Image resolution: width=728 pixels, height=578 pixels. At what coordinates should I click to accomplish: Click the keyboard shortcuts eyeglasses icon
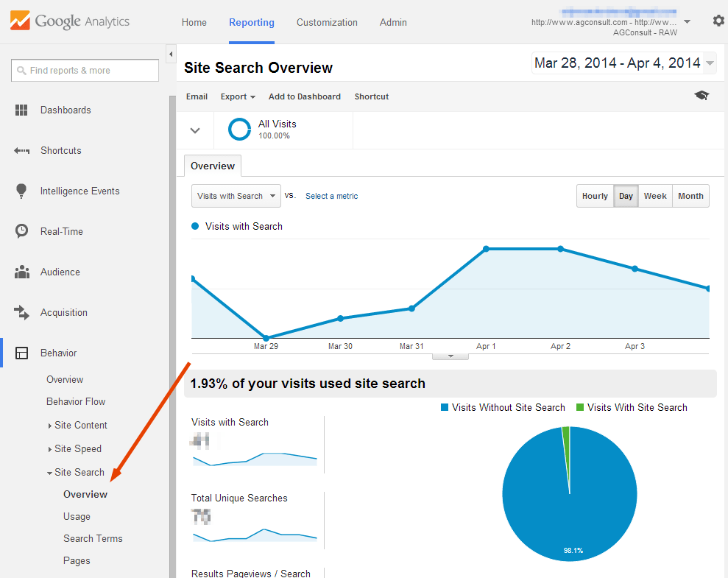(702, 96)
